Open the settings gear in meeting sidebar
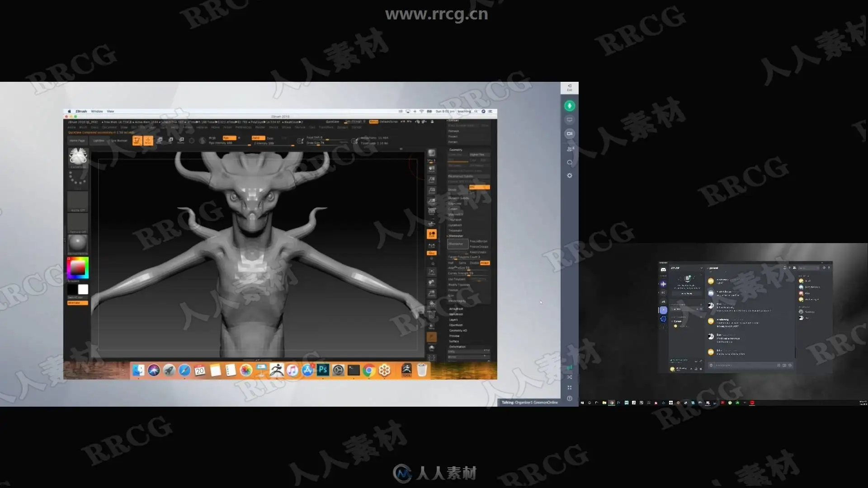Screen dimensions: 868x488 tap(569, 176)
